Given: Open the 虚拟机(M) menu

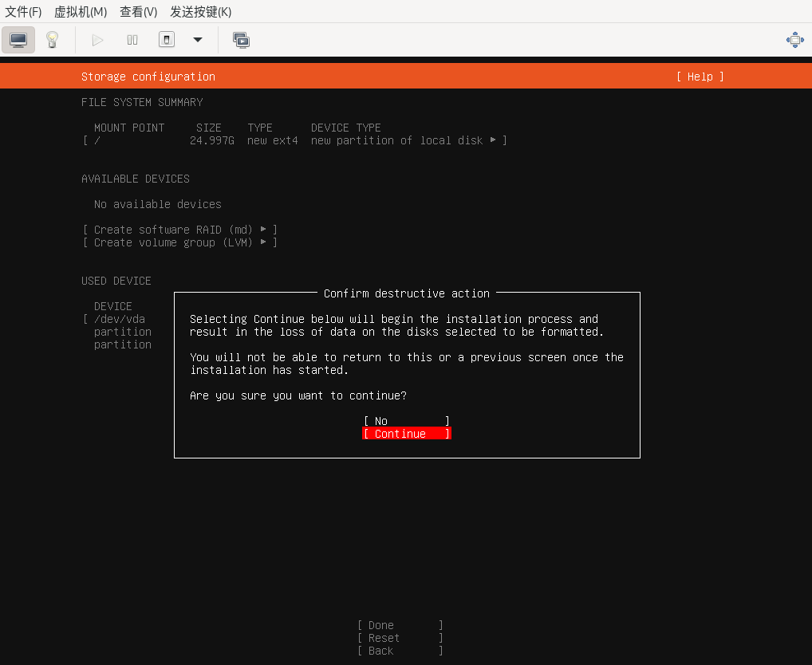Looking at the screenshot, I should tap(80, 12).
